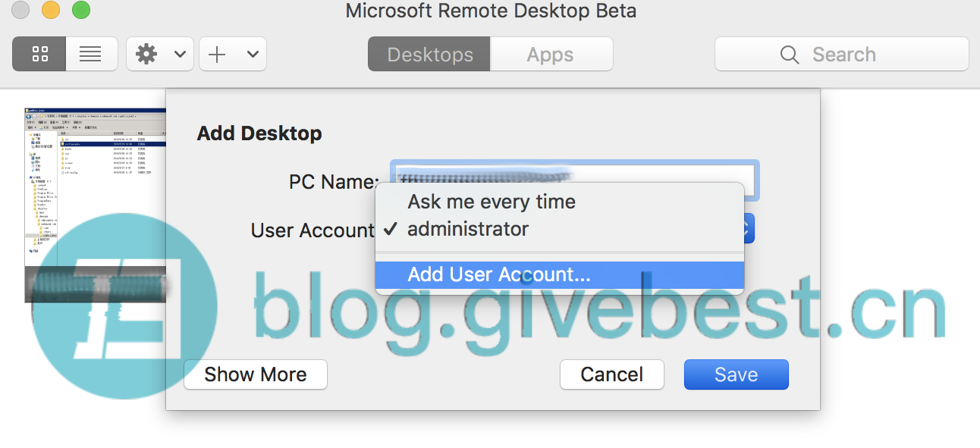Choose Add User Account… menu item

560,274
